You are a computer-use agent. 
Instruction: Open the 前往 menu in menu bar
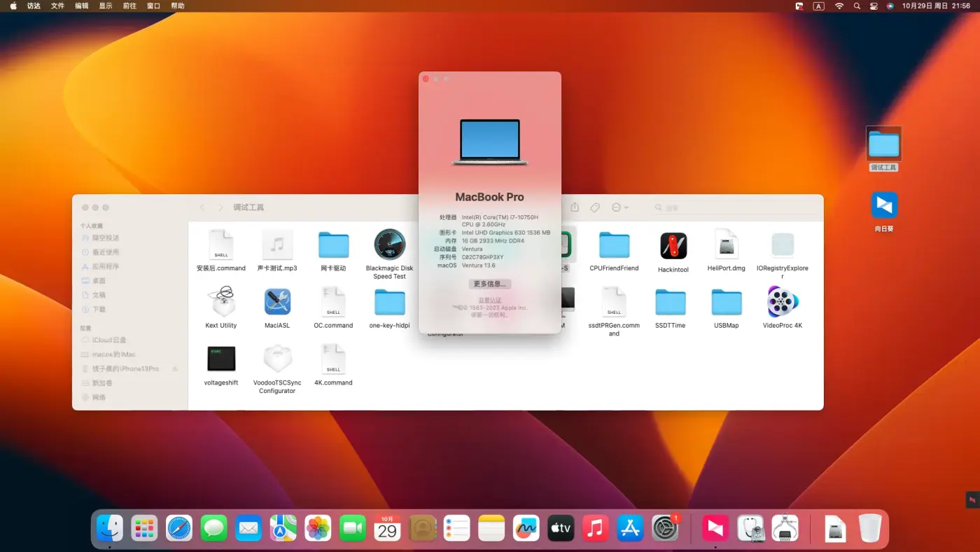129,6
